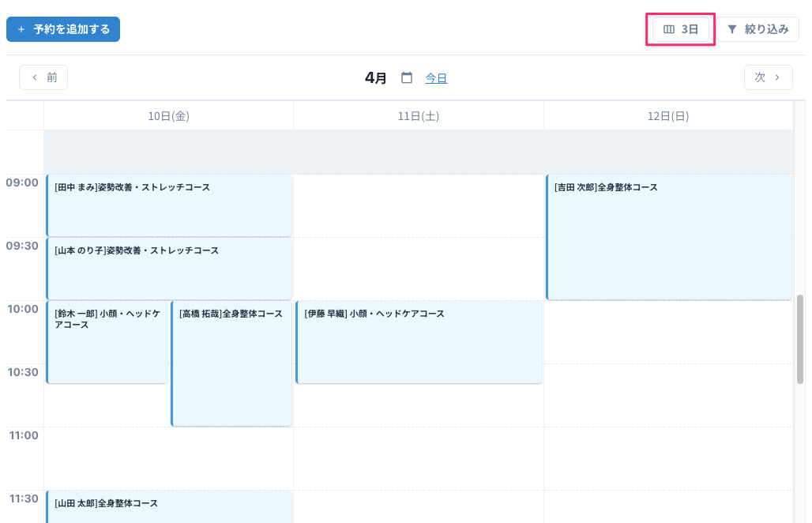Jump to today via 今日 link
The height and width of the screenshot is (523, 812).
click(x=436, y=77)
